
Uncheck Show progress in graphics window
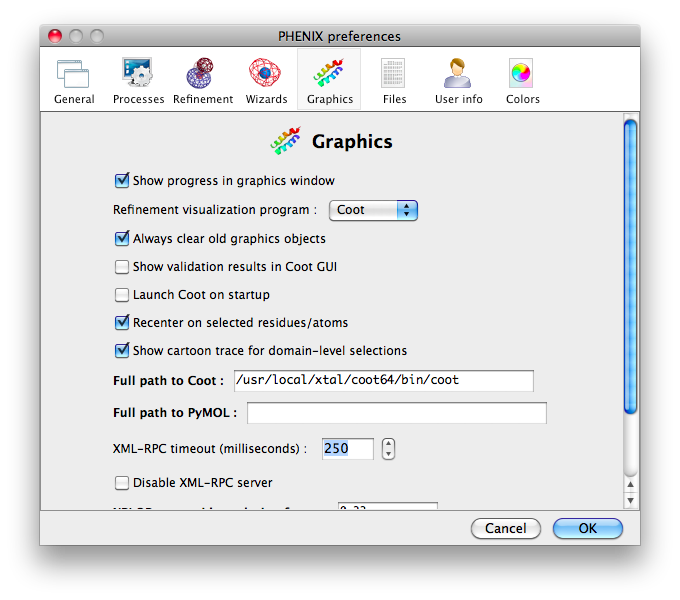pyautogui.click(x=123, y=181)
